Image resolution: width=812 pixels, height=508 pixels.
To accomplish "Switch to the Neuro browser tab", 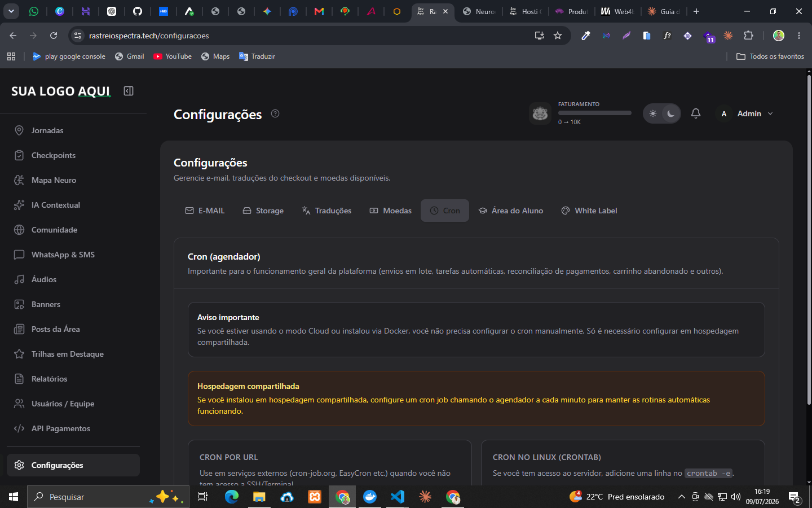I will coord(479,11).
